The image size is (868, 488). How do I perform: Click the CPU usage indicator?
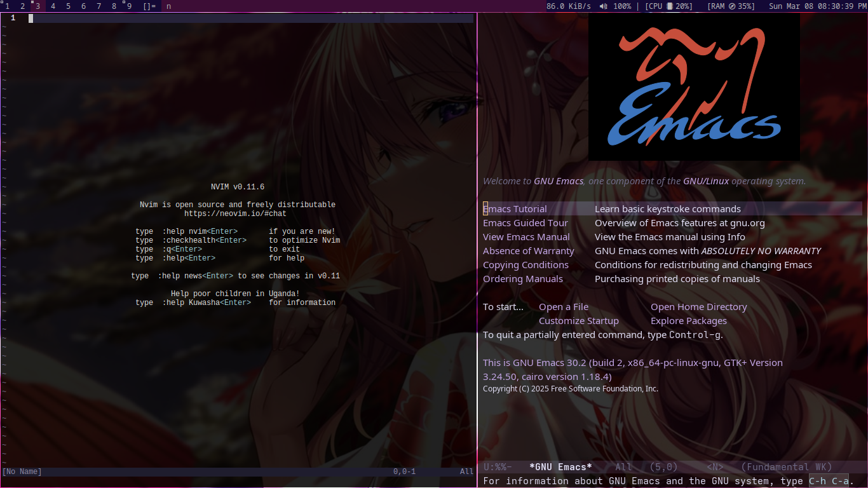point(669,6)
